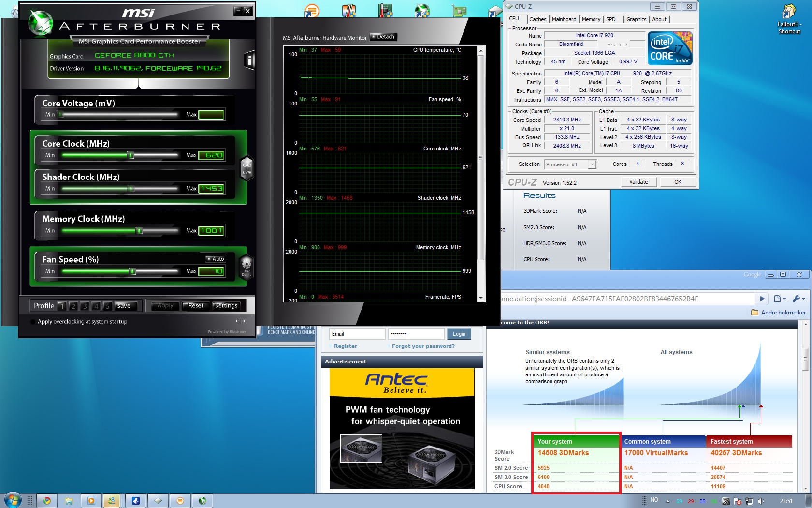Image resolution: width=812 pixels, height=508 pixels.
Task: Click the Windows Live Messenger taskbar icon
Action: (x=112, y=501)
